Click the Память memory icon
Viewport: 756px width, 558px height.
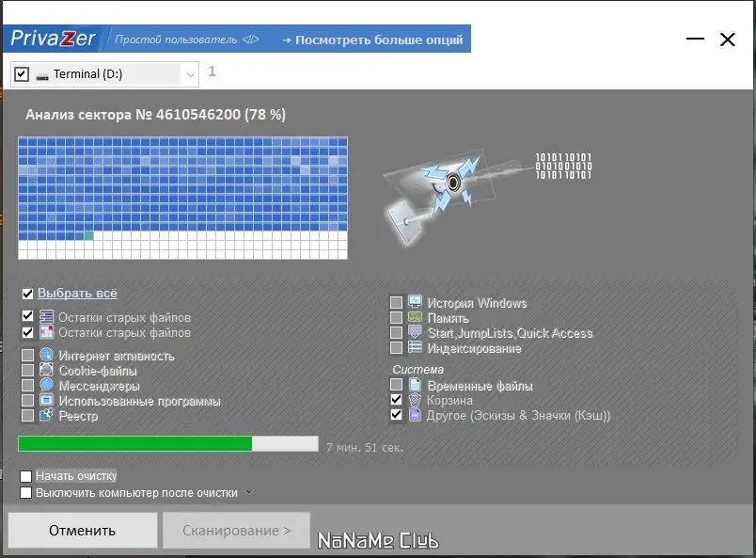(415, 317)
